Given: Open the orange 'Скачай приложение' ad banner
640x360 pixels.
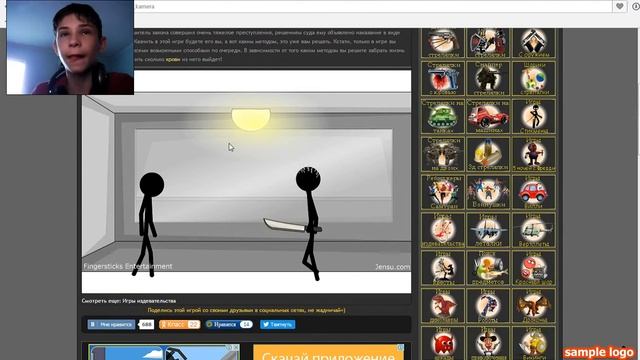Looking at the screenshot, I should [329, 352].
